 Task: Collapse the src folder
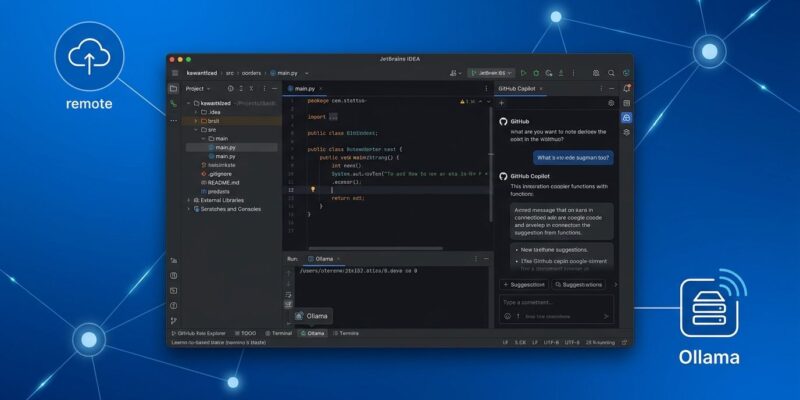(196, 130)
